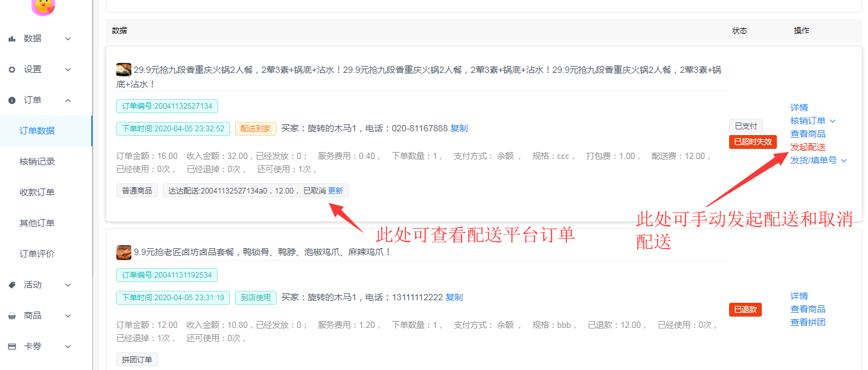Click the 普通商品 tag

(137, 191)
